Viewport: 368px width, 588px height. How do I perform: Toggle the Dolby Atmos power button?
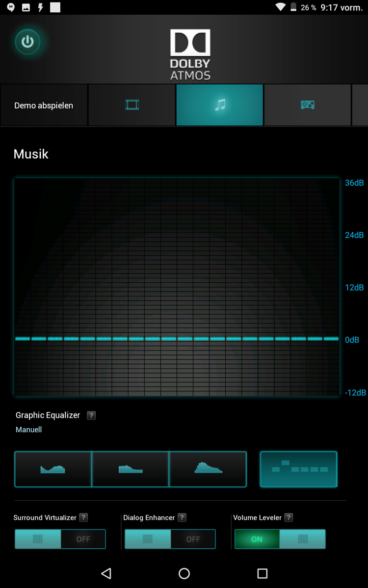tap(27, 42)
